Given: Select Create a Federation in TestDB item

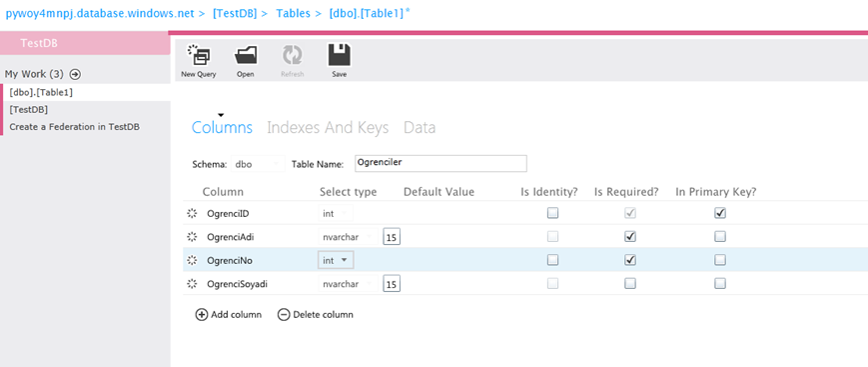Looking at the screenshot, I should point(74,127).
